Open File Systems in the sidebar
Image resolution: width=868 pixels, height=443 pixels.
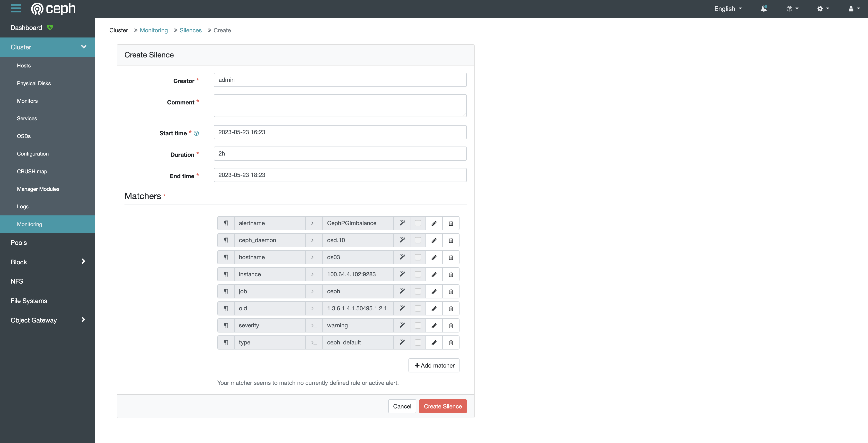[x=29, y=301]
